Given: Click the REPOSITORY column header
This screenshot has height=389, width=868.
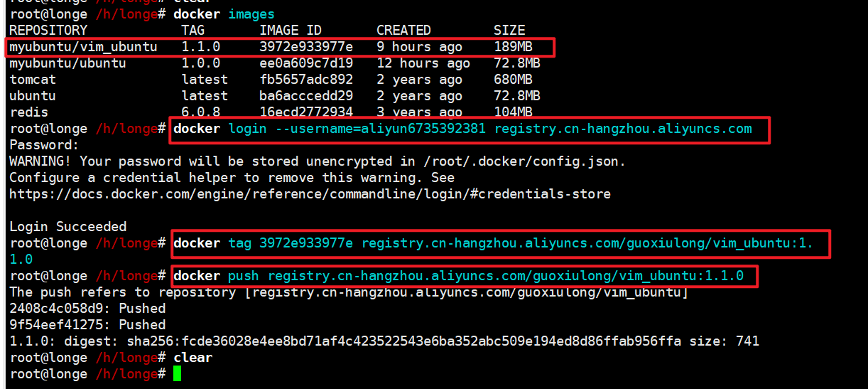Looking at the screenshot, I should pos(48,31).
